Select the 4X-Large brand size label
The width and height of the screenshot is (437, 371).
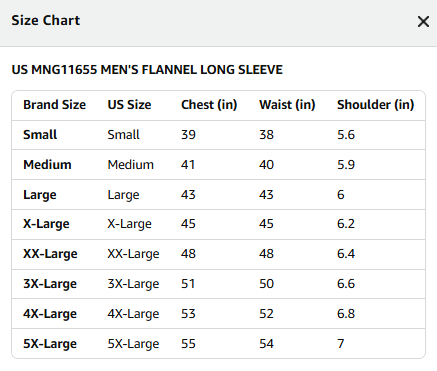(50, 314)
